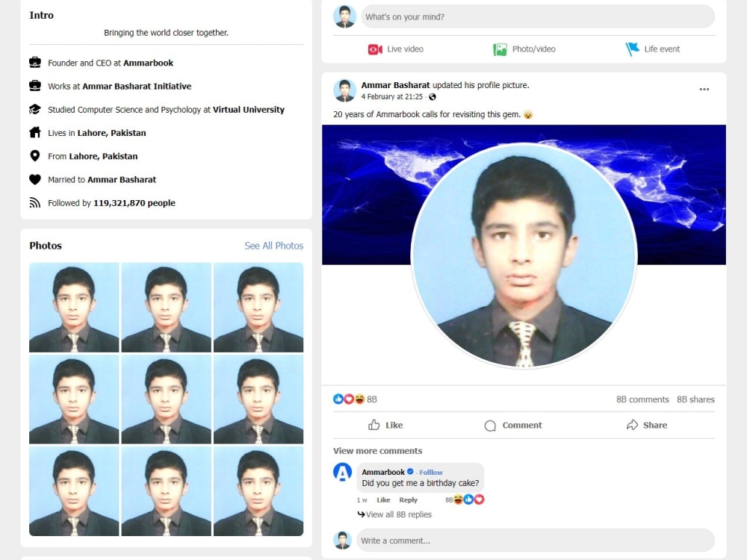The height and width of the screenshot is (560, 747).
Task: Click the haha reaction icon on the post
Action: [x=359, y=399]
